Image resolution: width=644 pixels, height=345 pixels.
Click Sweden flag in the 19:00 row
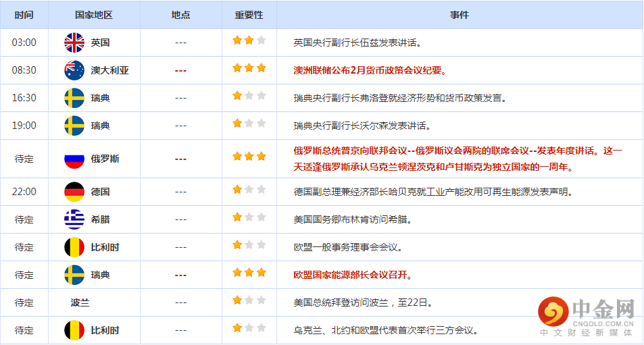click(74, 126)
